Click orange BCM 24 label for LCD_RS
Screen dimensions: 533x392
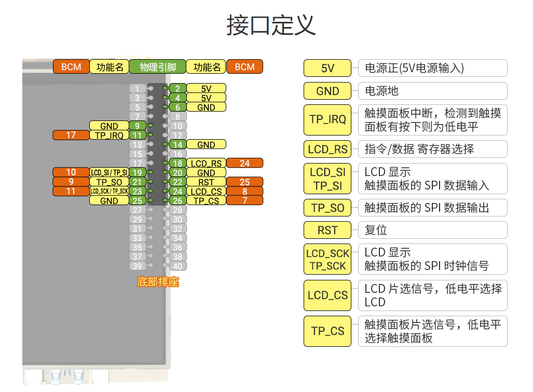click(x=245, y=163)
